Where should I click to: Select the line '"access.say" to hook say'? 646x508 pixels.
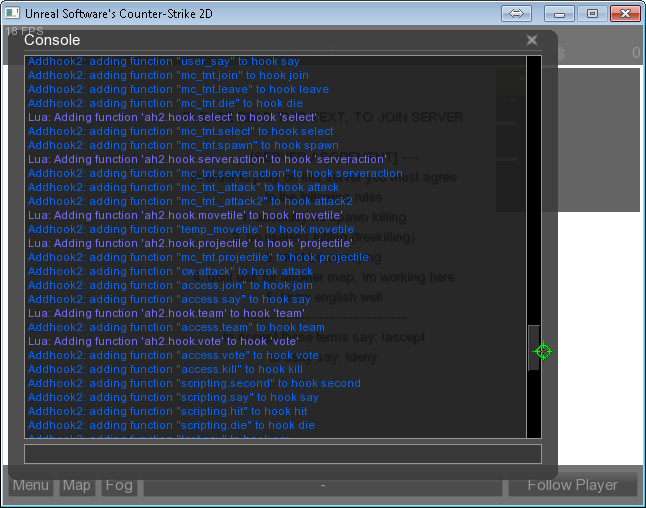(x=169, y=300)
